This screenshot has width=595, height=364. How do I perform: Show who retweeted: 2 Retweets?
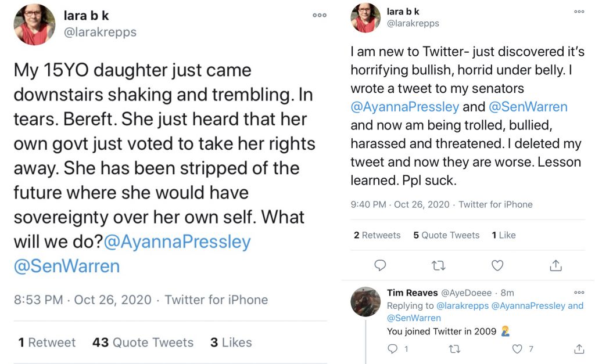[377, 235]
